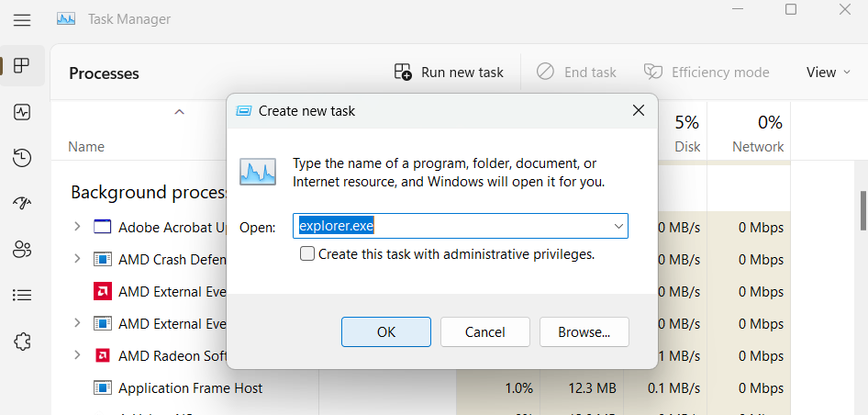Click the Run new task toolbar button

[x=449, y=72]
